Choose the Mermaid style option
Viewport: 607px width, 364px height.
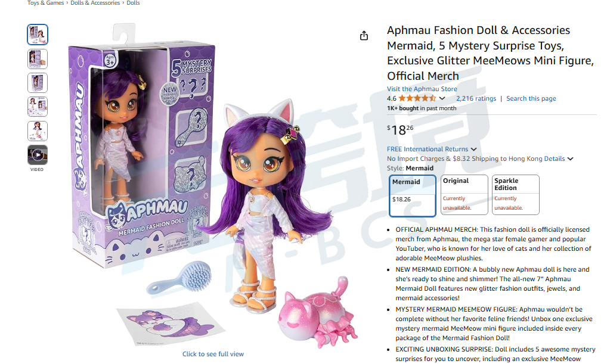pyautogui.click(x=412, y=195)
